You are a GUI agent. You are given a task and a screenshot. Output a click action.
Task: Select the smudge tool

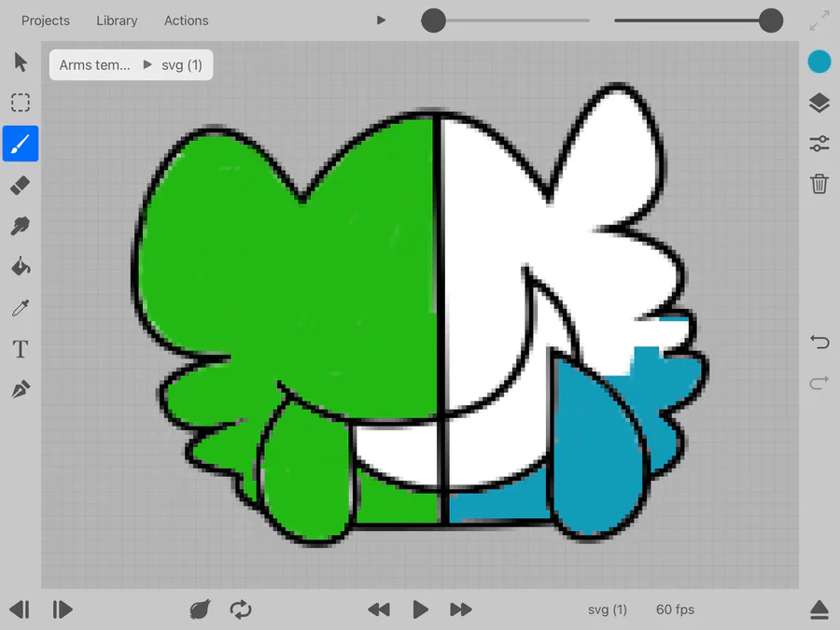21,226
